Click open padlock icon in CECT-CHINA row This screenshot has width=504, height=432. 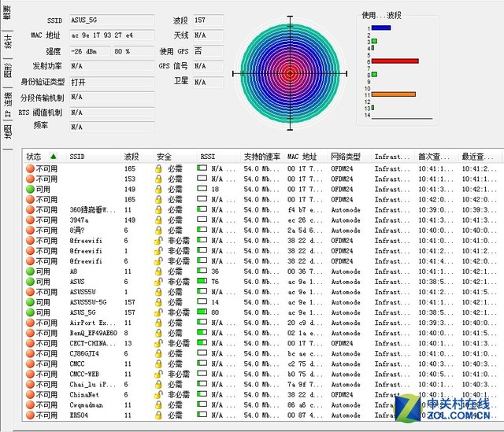158,343
